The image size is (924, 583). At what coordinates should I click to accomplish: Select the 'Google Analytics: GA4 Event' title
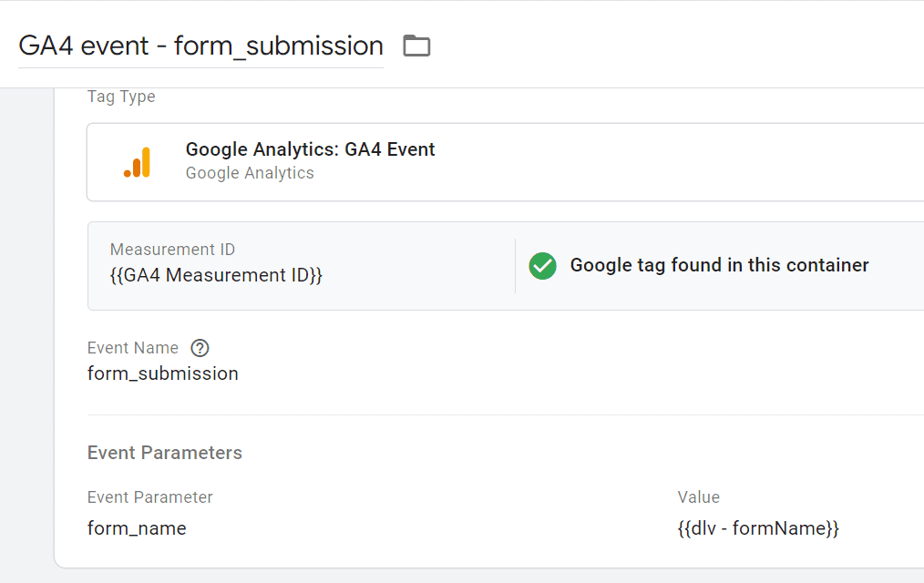pos(310,149)
